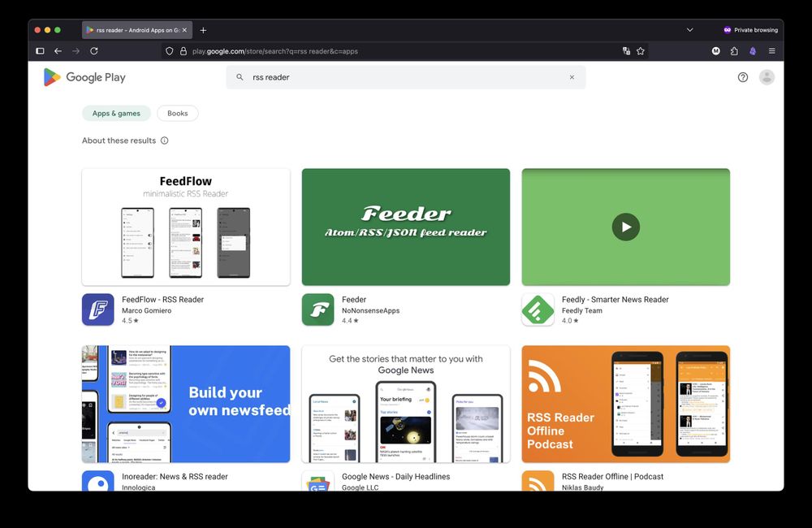Translate this page icon
812x528 pixels.
pyautogui.click(x=626, y=51)
